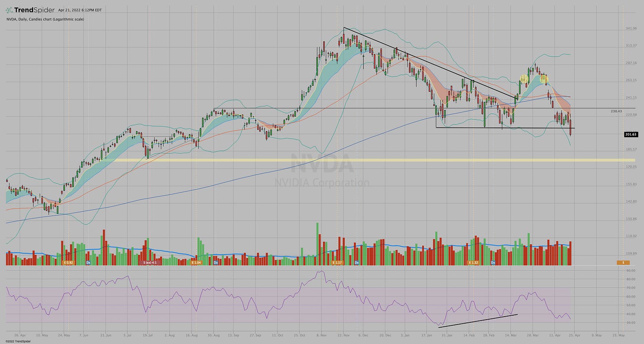Screen dimensions: 644x344
Task: Open the E 1.17 earnings marker
Action: click(x=337, y=263)
